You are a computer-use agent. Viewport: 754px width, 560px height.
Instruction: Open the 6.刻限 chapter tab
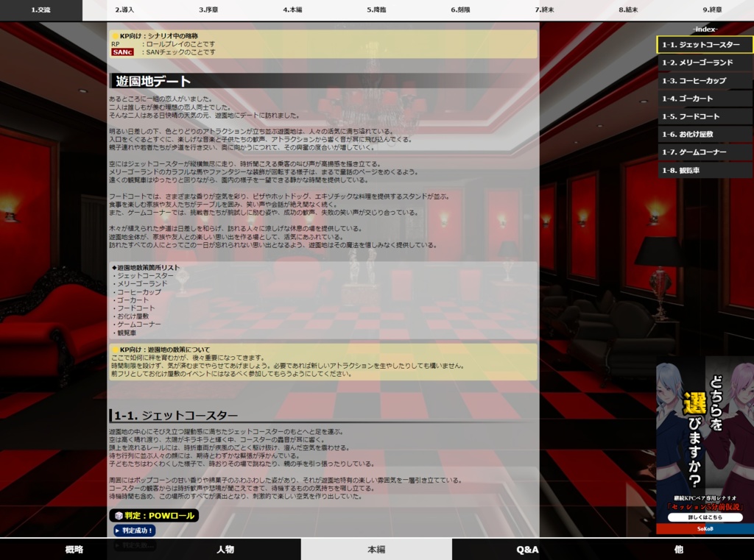(x=460, y=10)
